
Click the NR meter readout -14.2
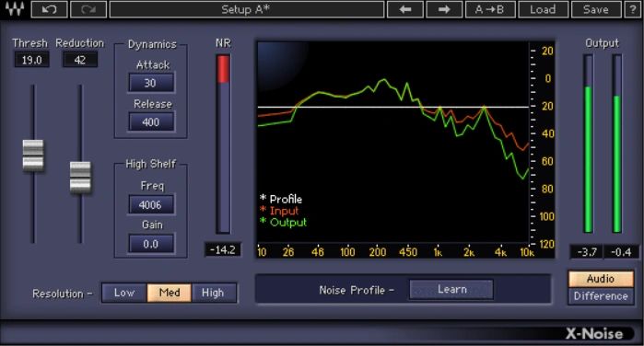pos(222,250)
